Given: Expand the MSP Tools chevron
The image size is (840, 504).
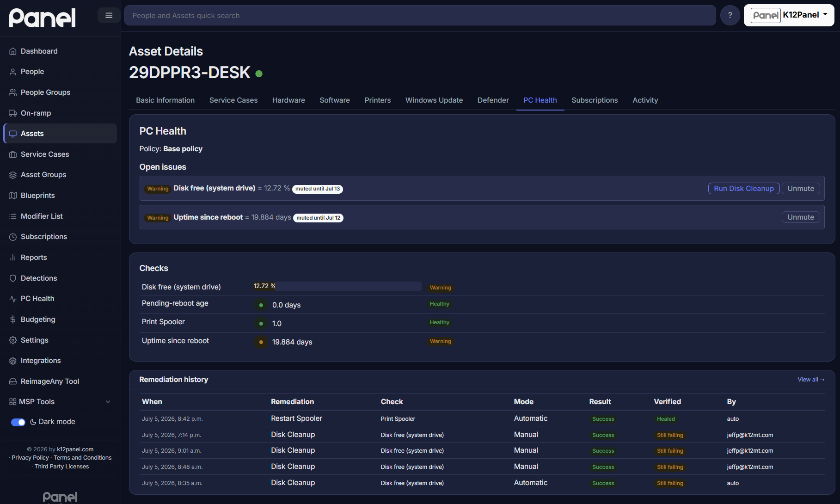Looking at the screenshot, I should point(108,402).
